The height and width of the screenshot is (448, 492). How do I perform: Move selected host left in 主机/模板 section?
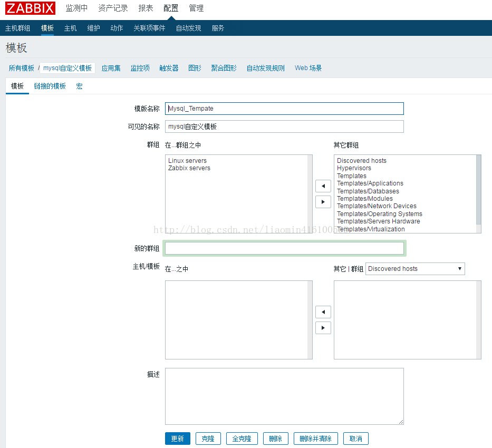coord(323,312)
